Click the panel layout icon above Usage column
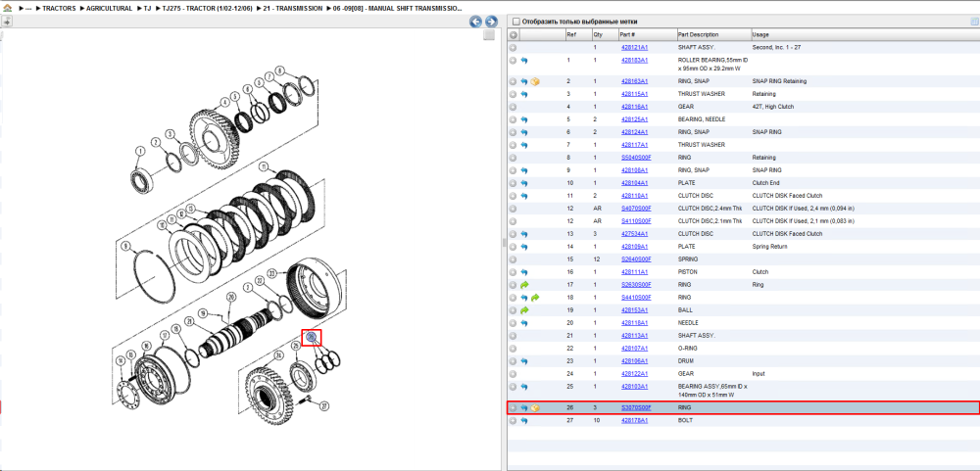Viewport: 980px width, 471px height. (973, 22)
